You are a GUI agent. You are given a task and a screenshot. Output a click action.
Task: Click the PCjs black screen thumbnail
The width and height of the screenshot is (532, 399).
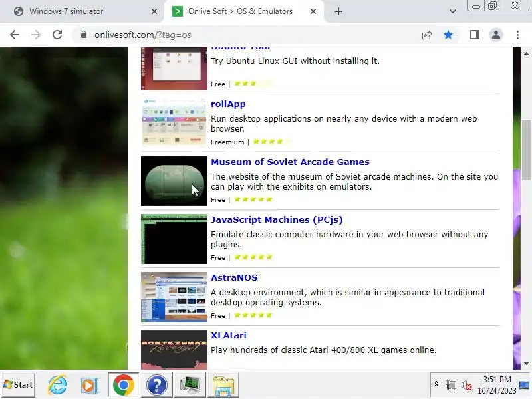click(x=174, y=239)
